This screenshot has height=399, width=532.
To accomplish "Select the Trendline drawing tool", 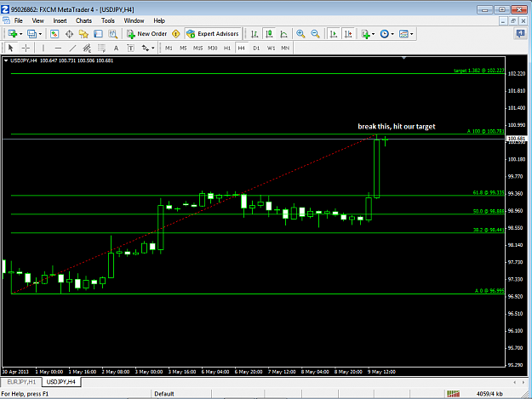I will (72, 48).
